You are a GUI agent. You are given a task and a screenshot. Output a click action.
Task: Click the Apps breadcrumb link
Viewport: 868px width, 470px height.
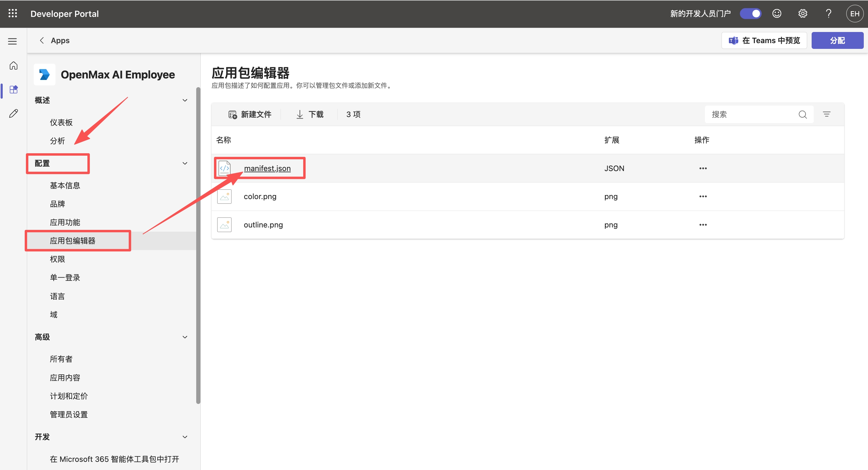pyautogui.click(x=60, y=40)
